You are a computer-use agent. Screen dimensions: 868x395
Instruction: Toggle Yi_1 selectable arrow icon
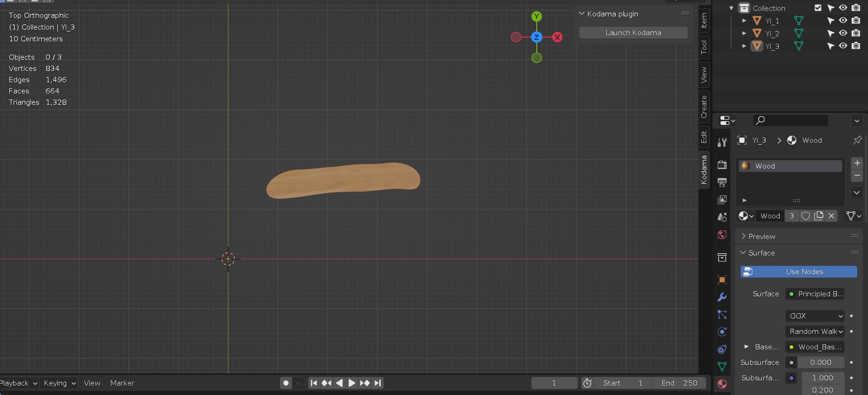(x=830, y=20)
